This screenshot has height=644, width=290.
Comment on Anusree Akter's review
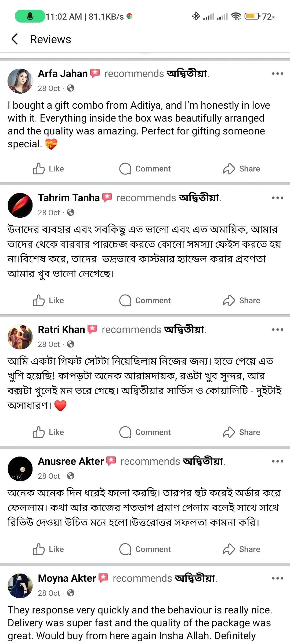[x=145, y=549]
